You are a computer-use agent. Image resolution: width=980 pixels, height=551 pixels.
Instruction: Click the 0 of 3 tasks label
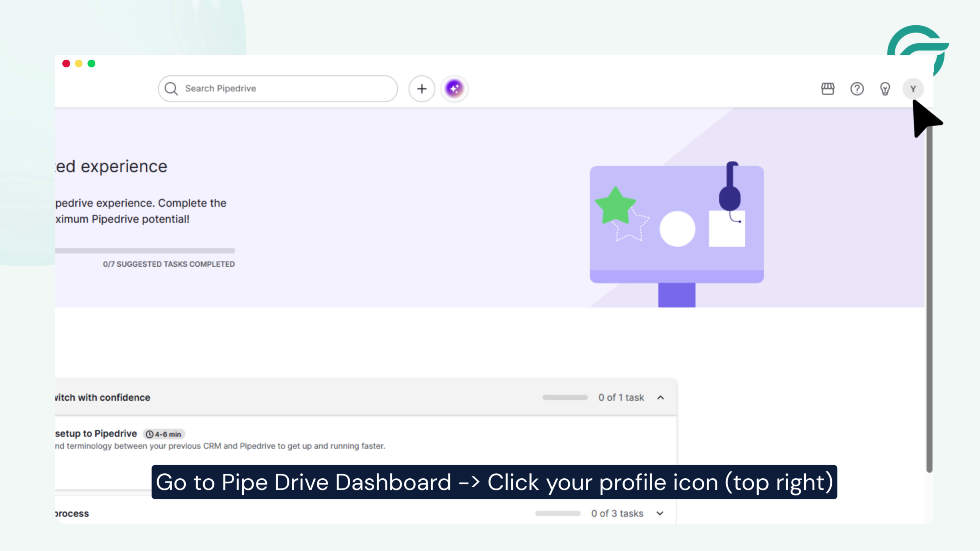tap(617, 514)
